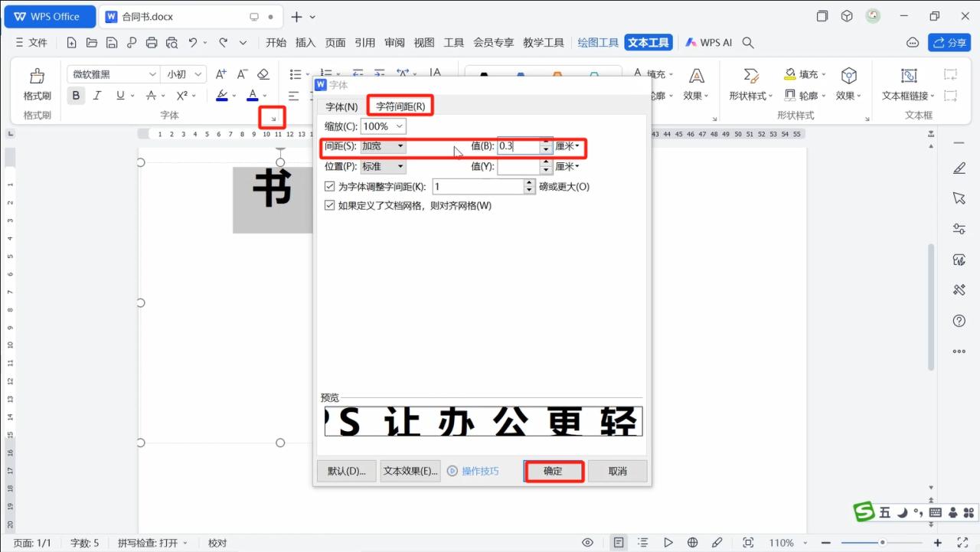The height and width of the screenshot is (552, 980).
Task: Toggle Bold formatting in ribbon
Action: pyautogui.click(x=76, y=96)
